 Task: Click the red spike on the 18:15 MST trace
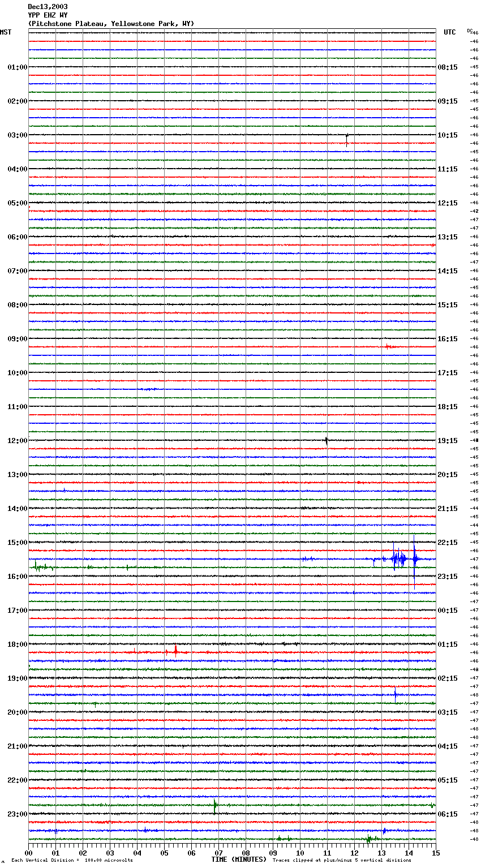point(175,651)
